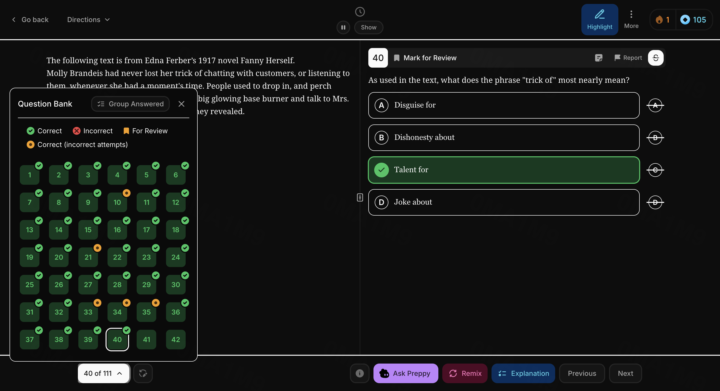
Task: Click the refresh icon next to question counter
Action: pyautogui.click(x=143, y=374)
